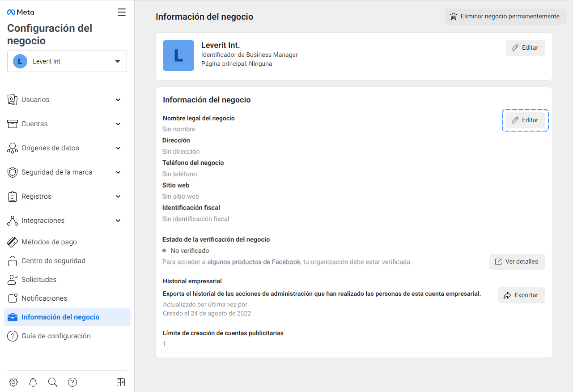Image resolution: width=573 pixels, height=392 pixels.
Task: Open Guía de configuración menu item
Action: (67, 336)
